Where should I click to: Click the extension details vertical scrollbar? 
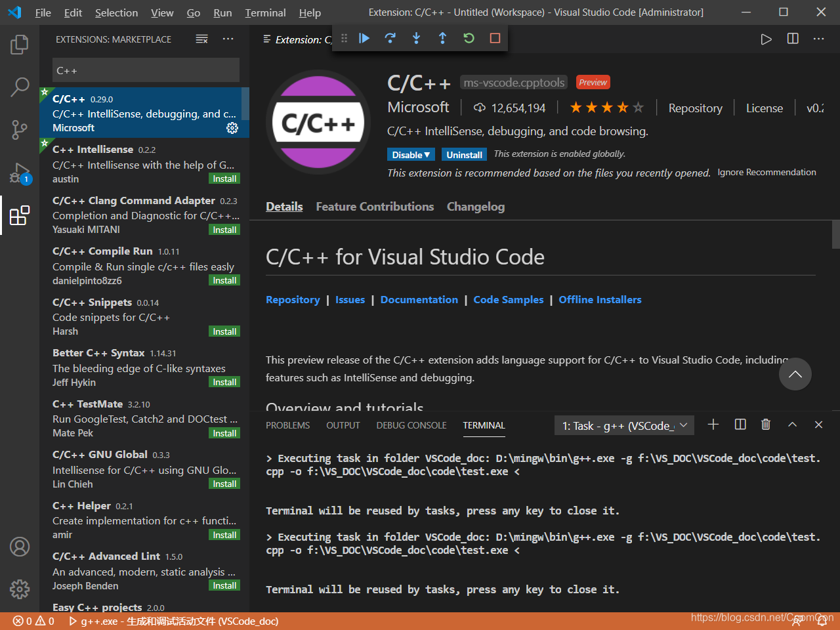pyautogui.click(x=835, y=234)
